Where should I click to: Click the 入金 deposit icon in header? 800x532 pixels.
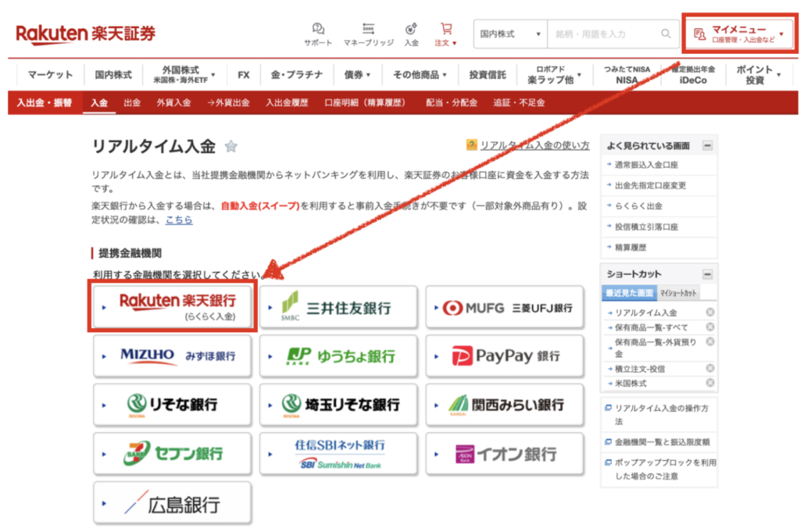pos(411,34)
